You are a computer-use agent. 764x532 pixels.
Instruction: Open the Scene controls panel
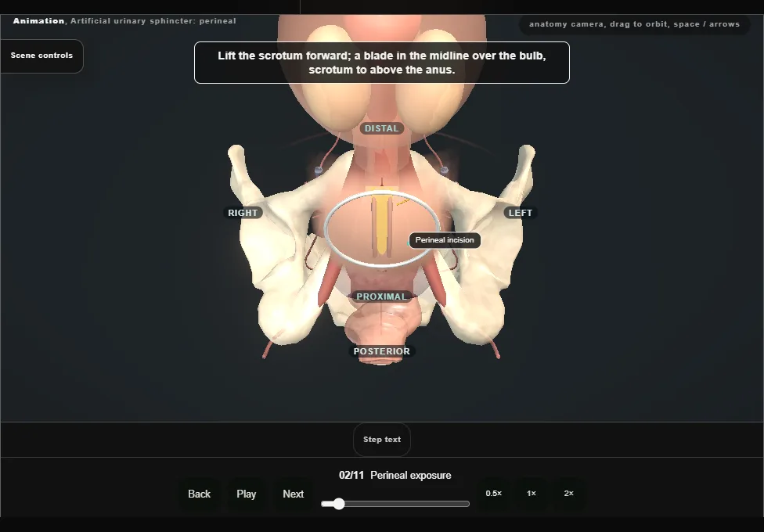pos(42,56)
